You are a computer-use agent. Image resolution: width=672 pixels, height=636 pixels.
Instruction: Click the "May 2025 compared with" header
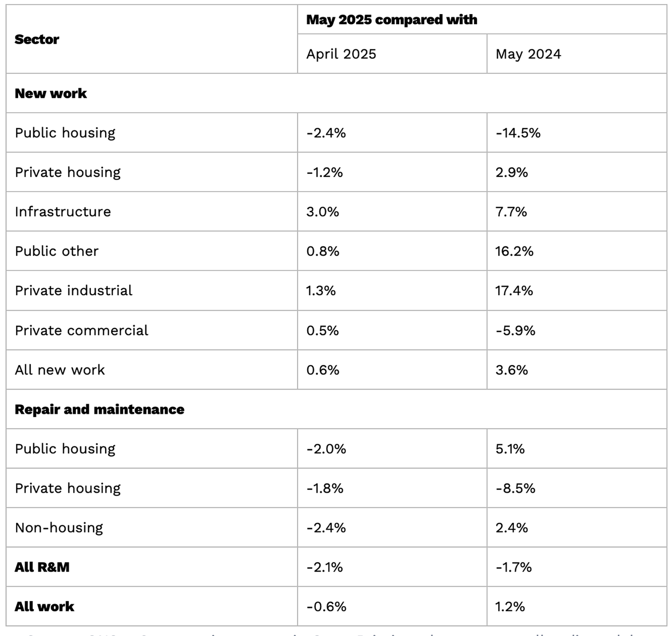coord(392,19)
